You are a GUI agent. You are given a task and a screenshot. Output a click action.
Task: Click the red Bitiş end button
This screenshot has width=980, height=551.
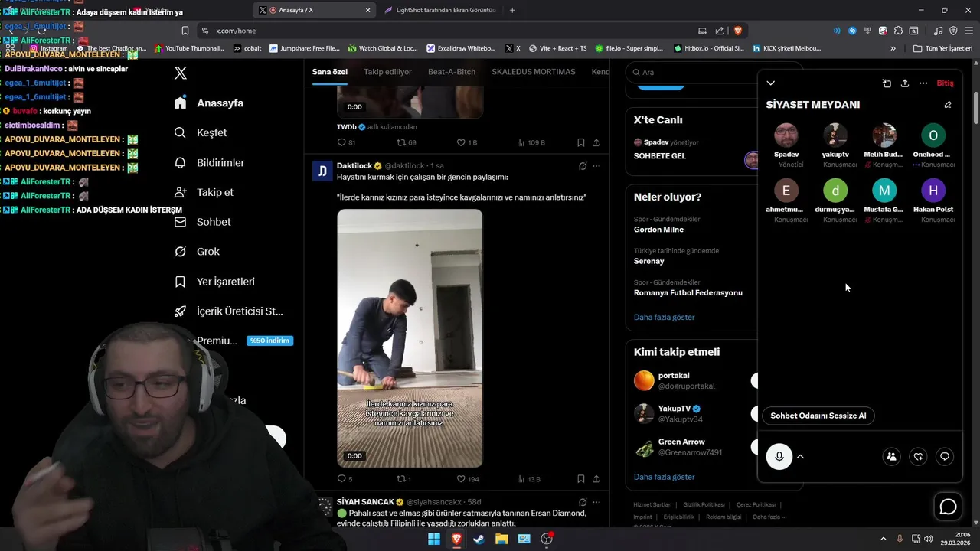945,83
